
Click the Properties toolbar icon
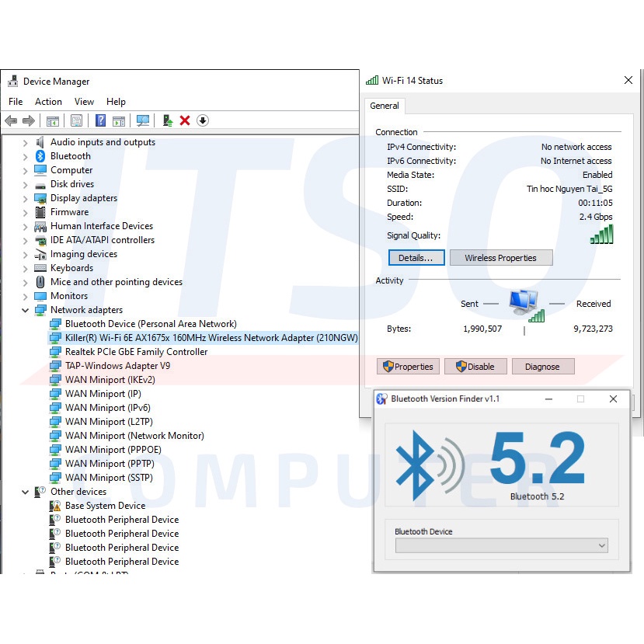(x=76, y=120)
